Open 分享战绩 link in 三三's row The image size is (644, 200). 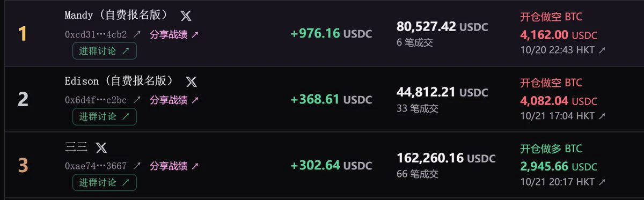[x=174, y=166]
